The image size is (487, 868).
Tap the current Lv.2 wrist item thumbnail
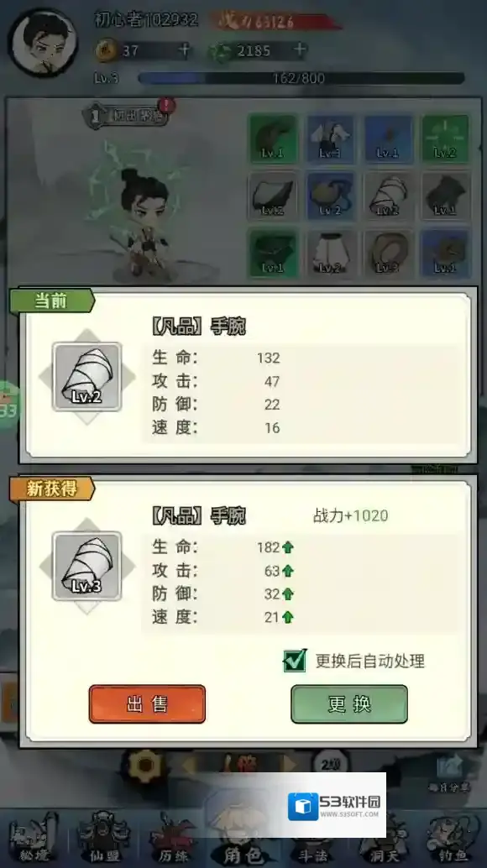click(x=86, y=377)
